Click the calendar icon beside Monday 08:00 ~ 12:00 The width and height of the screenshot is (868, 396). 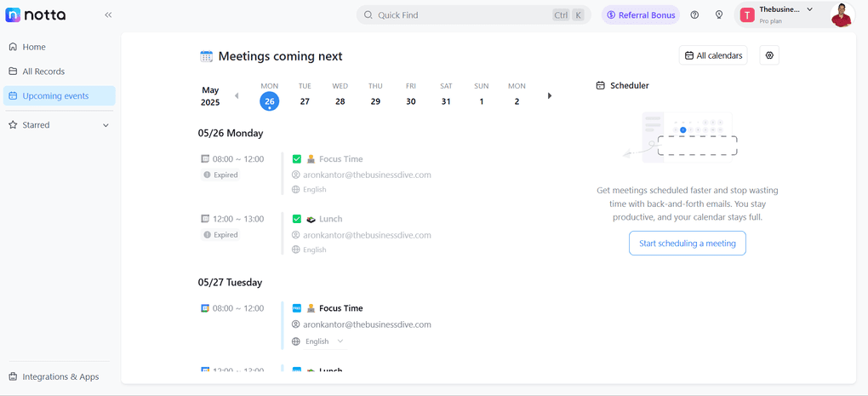coord(205,159)
